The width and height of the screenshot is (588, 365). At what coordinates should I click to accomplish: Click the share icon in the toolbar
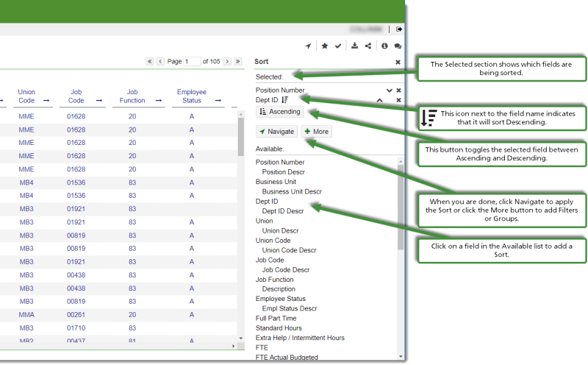coord(368,46)
